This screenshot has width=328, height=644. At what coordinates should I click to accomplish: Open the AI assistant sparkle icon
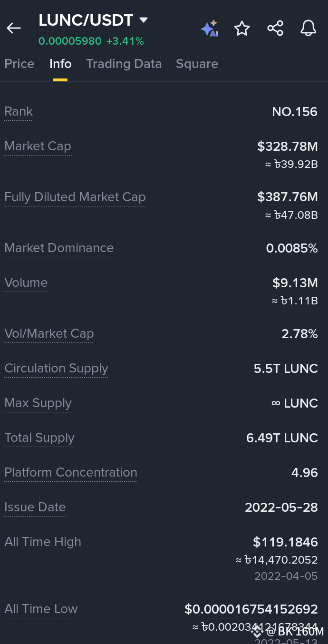tap(209, 29)
